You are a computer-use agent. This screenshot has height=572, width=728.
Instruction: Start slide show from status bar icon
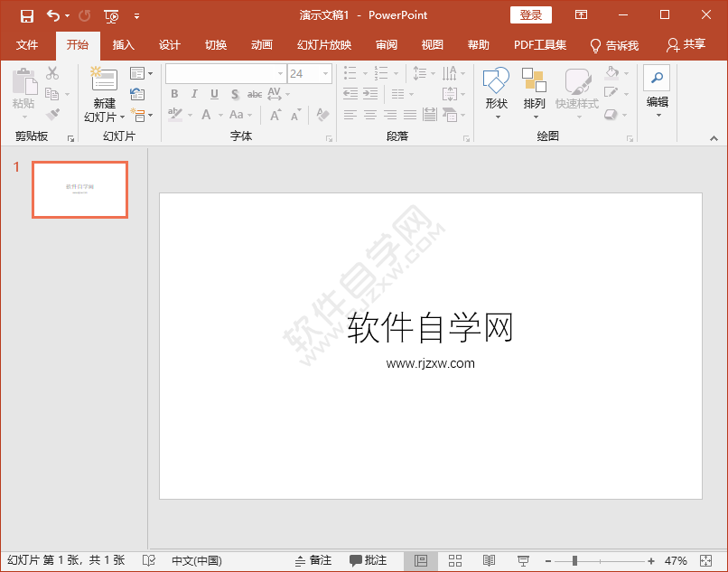pyautogui.click(x=523, y=561)
